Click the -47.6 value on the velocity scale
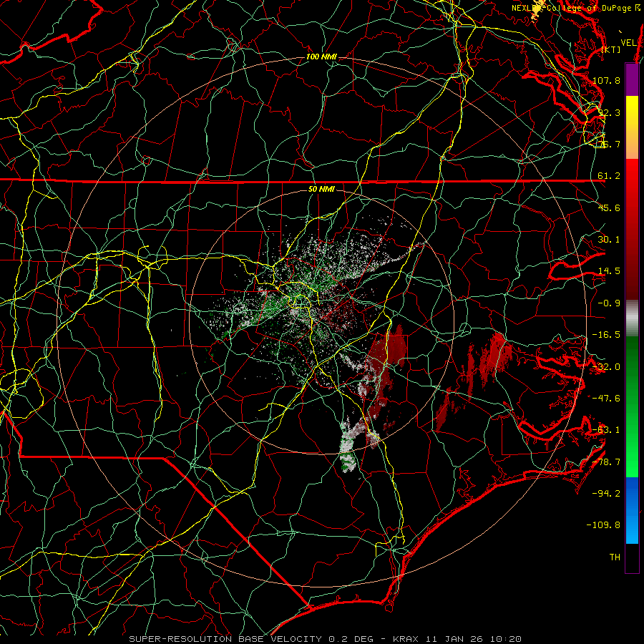Image resolution: width=644 pixels, height=644 pixels. pos(606,399)
